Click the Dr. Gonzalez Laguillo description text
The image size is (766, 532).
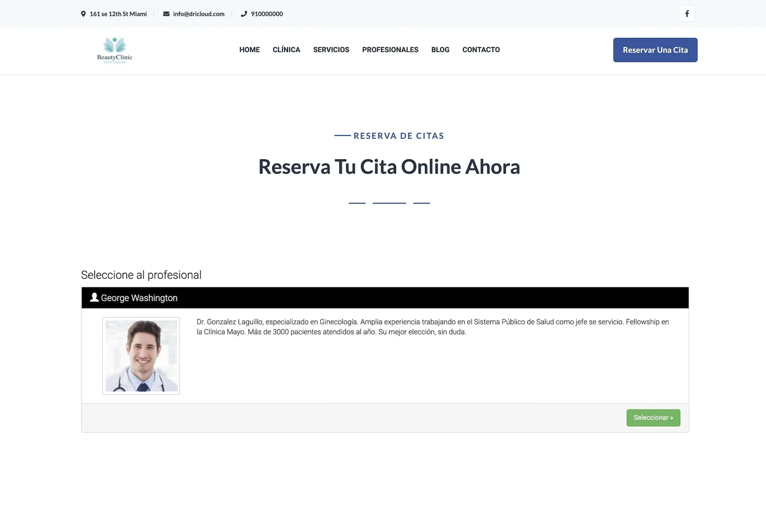coord(433,327)
